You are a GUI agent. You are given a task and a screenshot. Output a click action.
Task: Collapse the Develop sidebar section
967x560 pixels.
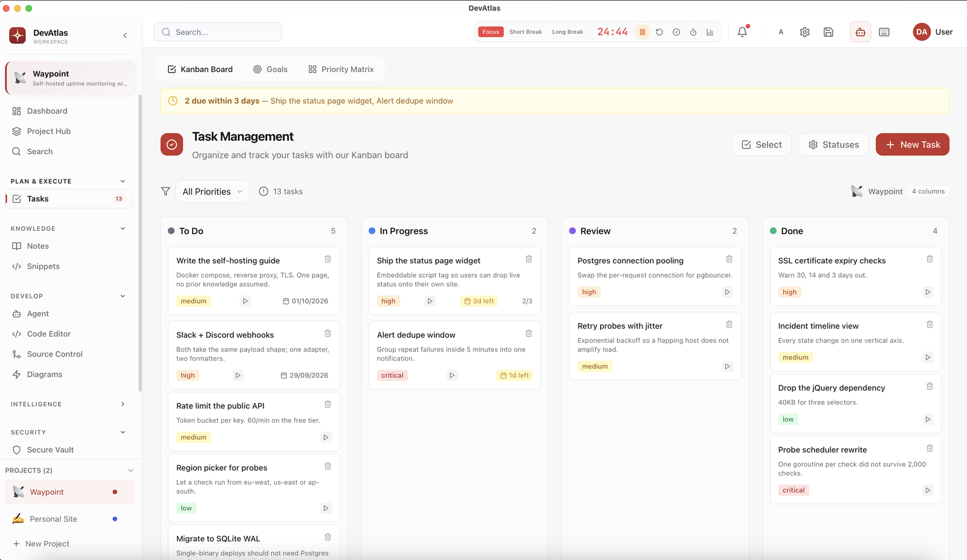(x=123, y=296)
